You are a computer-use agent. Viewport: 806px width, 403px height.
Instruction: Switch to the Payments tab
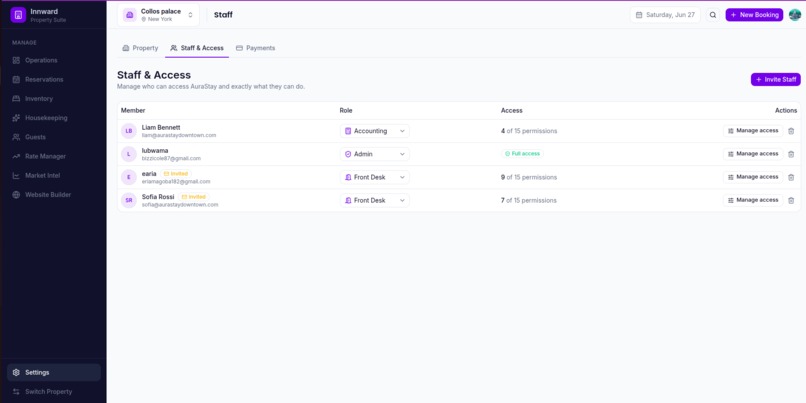pos(255,48)
